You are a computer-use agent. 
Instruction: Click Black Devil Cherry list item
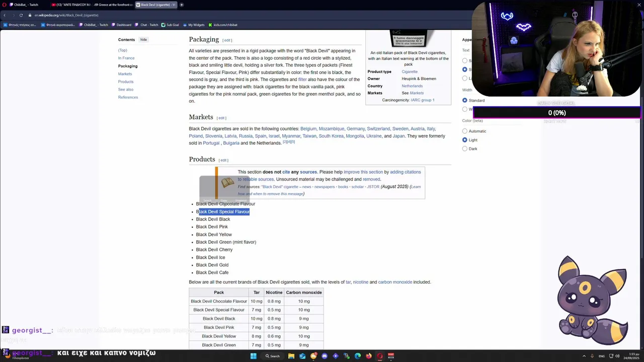point(214,249)
